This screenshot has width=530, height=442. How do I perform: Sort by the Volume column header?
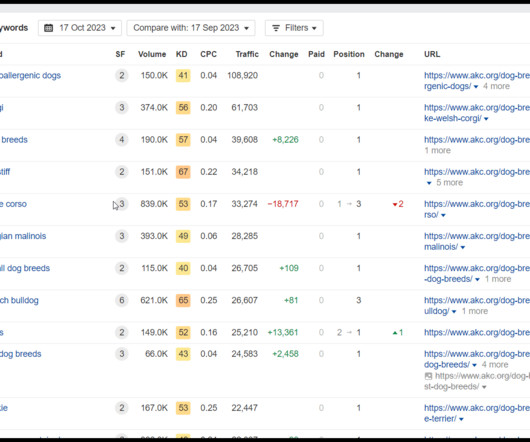pyautogui.click(x=152, y=54)
